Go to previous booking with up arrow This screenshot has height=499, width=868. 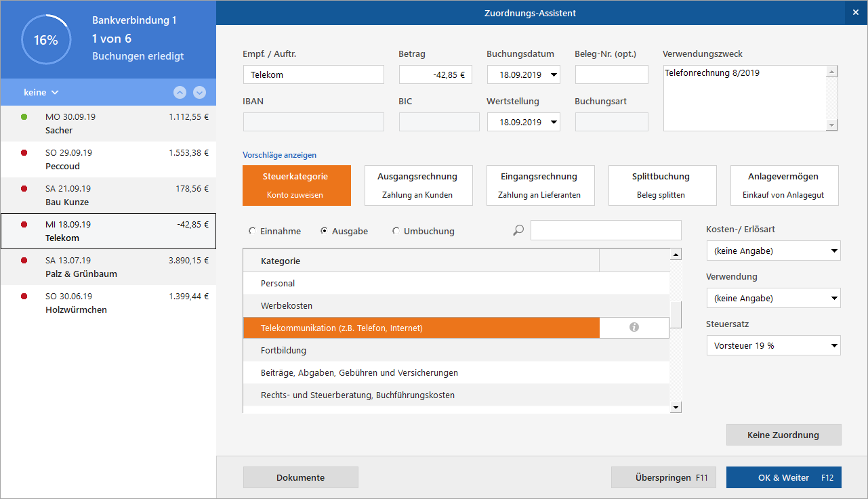180,93
